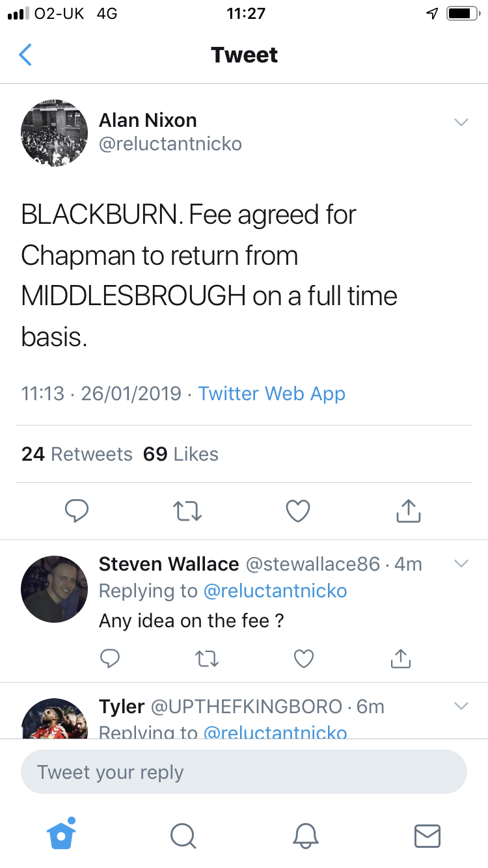Open options chevron on Steven Wallace's reply
The width and height of the screenshot is (488, 868).
(x=461, y=563)
